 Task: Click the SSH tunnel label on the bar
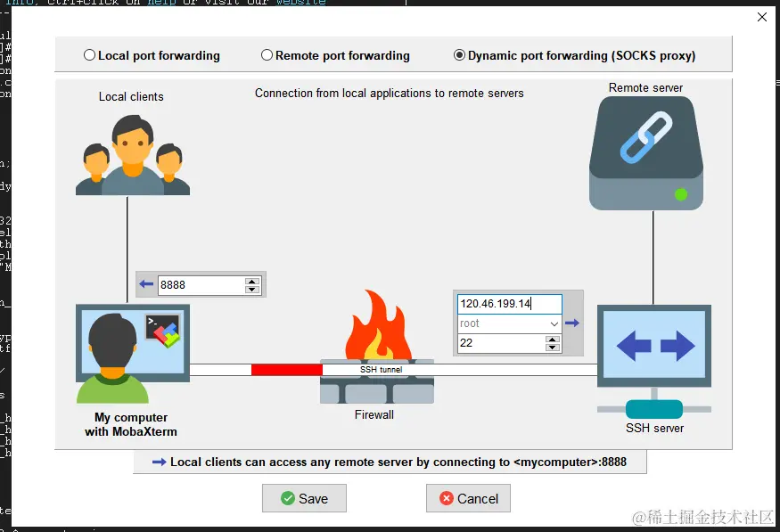point(381,370)
